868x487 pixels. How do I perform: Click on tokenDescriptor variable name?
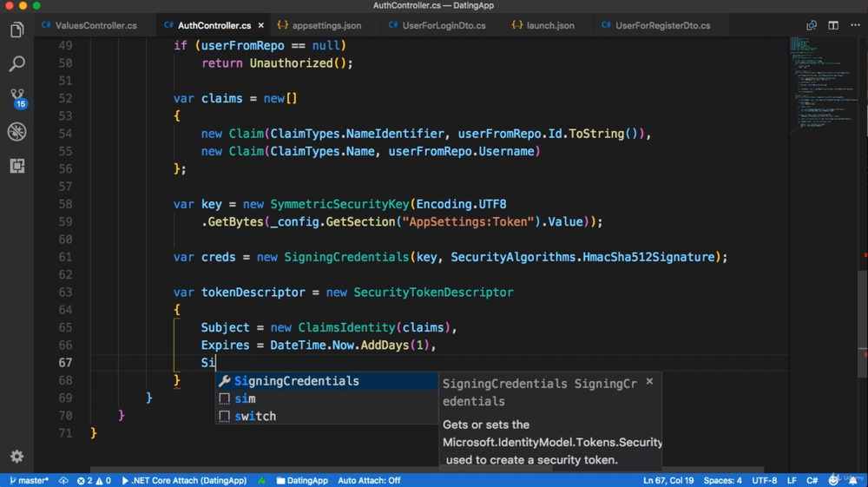click(253, 293)
